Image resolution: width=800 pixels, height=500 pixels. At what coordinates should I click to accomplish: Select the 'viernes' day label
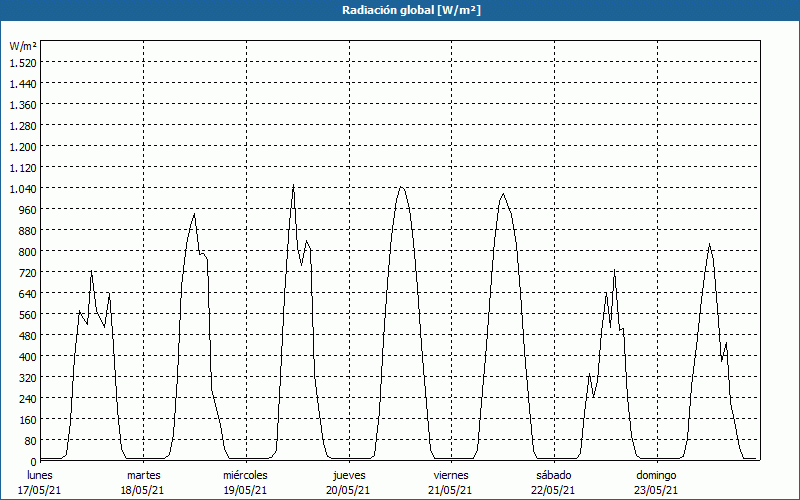click(x=451, y=475)
